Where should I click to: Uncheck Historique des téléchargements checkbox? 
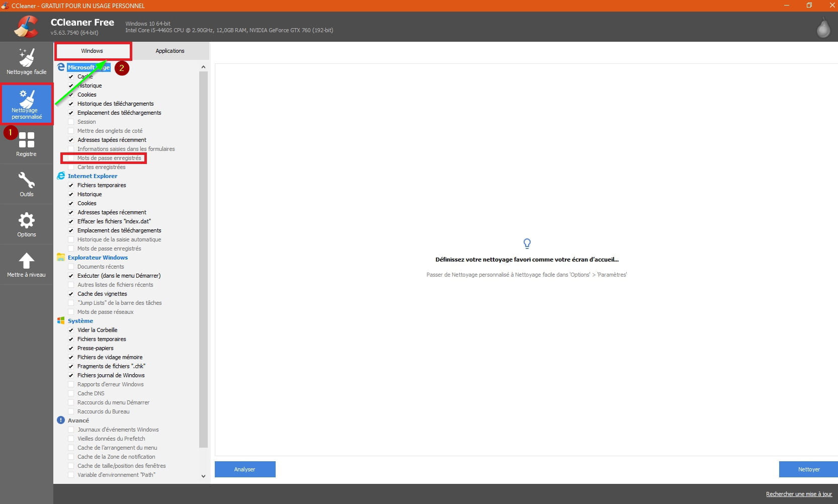pos(71,104)
